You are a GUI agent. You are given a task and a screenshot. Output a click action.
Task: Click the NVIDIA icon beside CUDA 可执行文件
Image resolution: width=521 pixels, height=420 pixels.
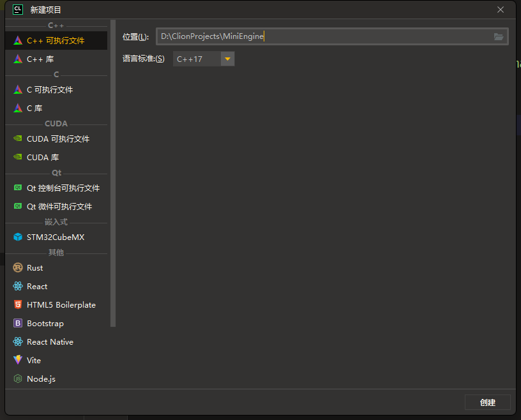point(18,139)
